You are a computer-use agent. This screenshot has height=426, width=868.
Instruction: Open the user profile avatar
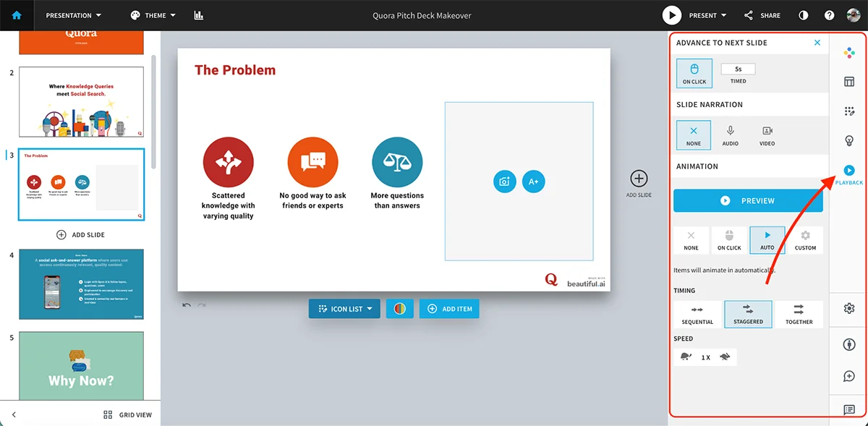coord(854,15)
